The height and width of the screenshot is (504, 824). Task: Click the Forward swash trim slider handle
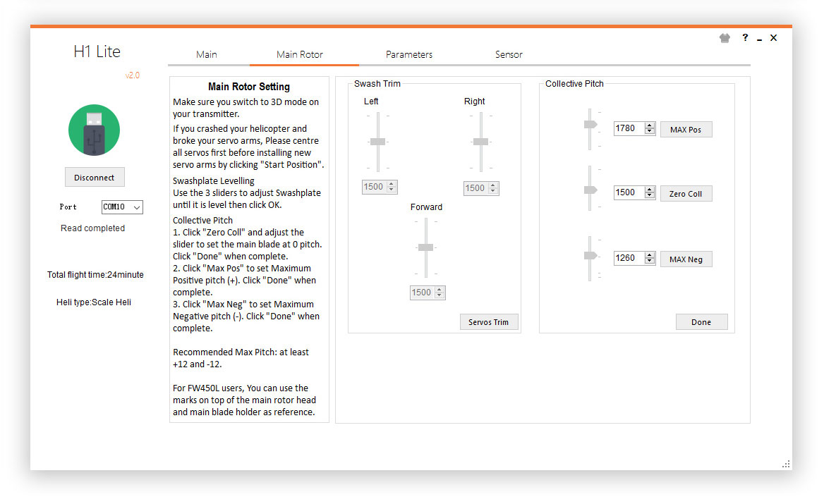(x=425, y=247)
